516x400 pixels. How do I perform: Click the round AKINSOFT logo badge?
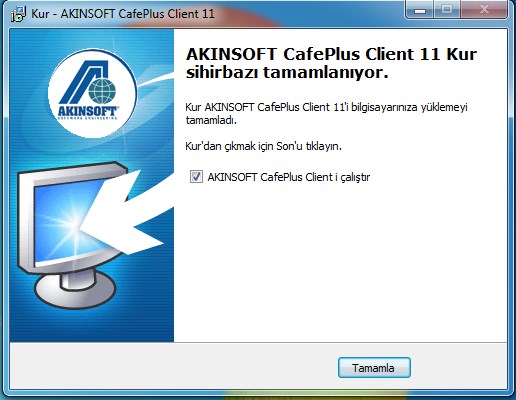[92, 93]
